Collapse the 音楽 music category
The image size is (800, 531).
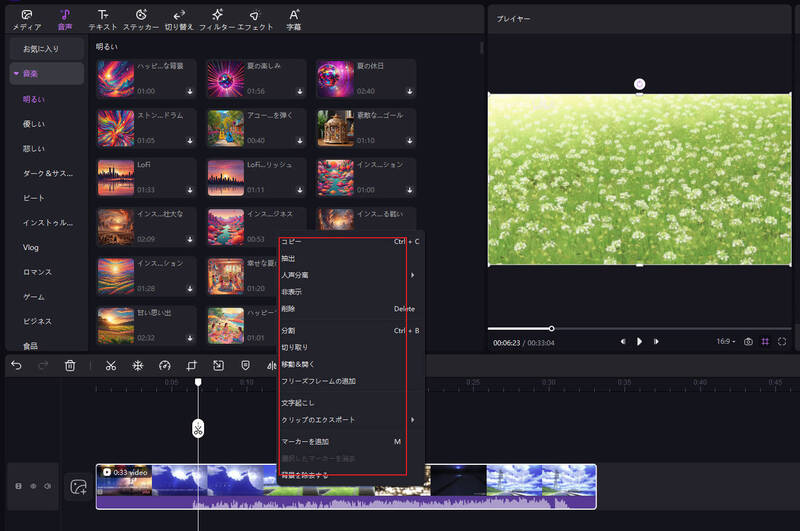click(x=16, y=74)
